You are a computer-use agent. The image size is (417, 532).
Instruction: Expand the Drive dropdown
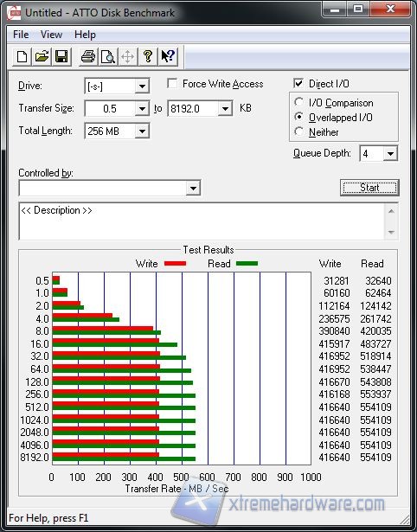tap(142, 87)
